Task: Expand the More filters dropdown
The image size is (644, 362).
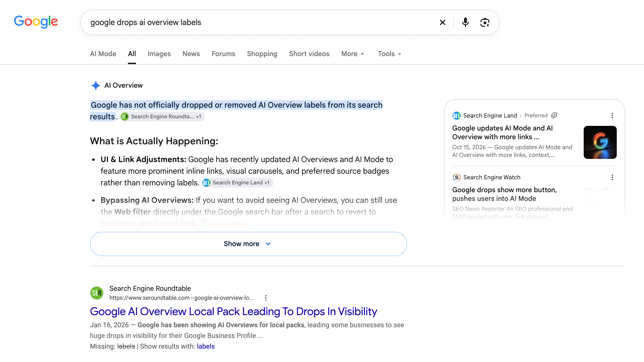Action: tap(353, 54)
